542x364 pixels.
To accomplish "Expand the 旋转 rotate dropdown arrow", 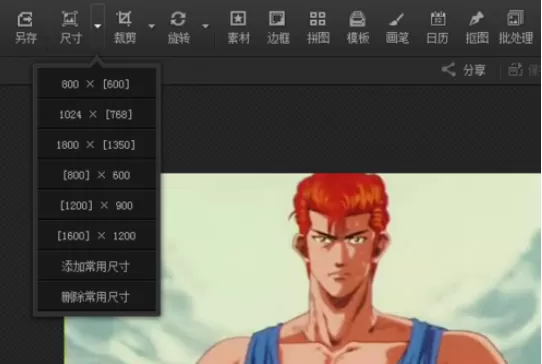I will click(205, 26).
